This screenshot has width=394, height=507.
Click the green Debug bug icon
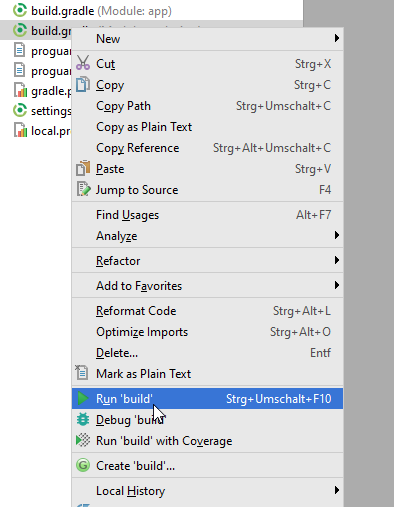coord(83,419)
